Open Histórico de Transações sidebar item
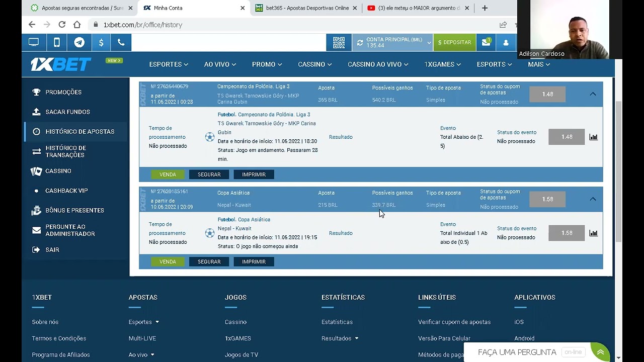644x362 pixels. tap(65, 151)
